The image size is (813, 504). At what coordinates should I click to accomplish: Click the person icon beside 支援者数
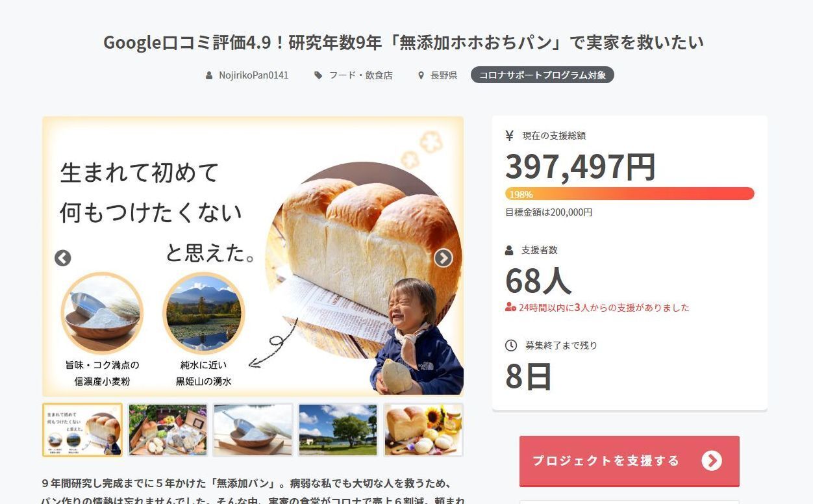[509, 250]
